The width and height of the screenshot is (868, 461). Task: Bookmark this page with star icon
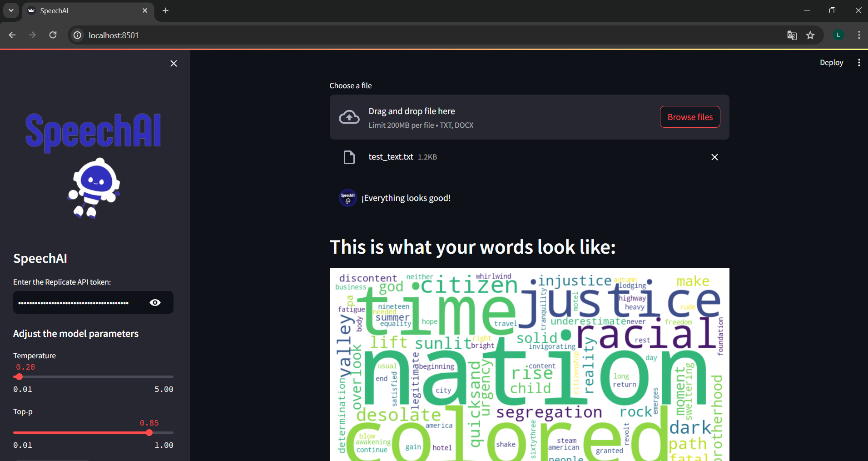[810, 35]
